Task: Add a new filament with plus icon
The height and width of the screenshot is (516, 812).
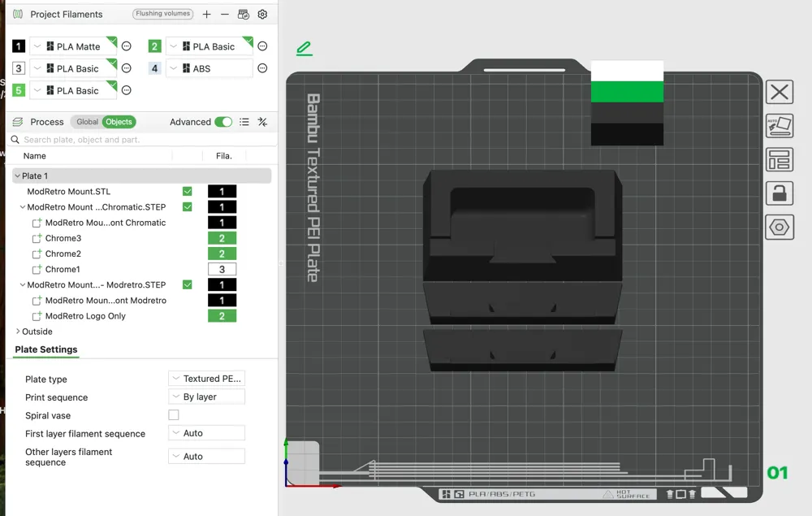Action: (x=206, y=15)
